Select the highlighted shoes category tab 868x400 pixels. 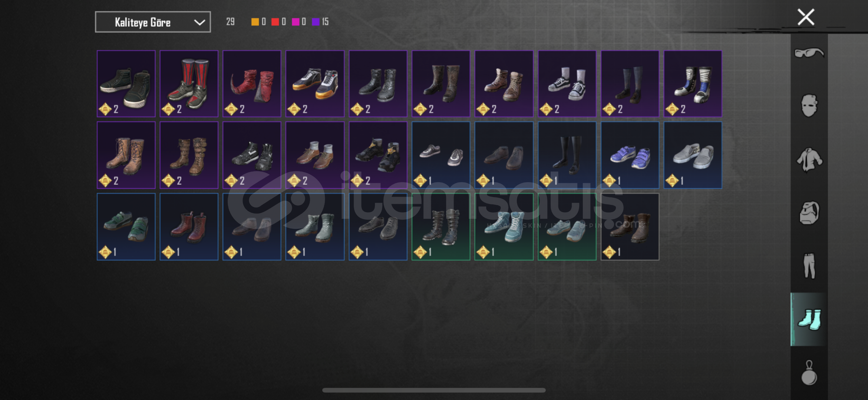[809, 319]
